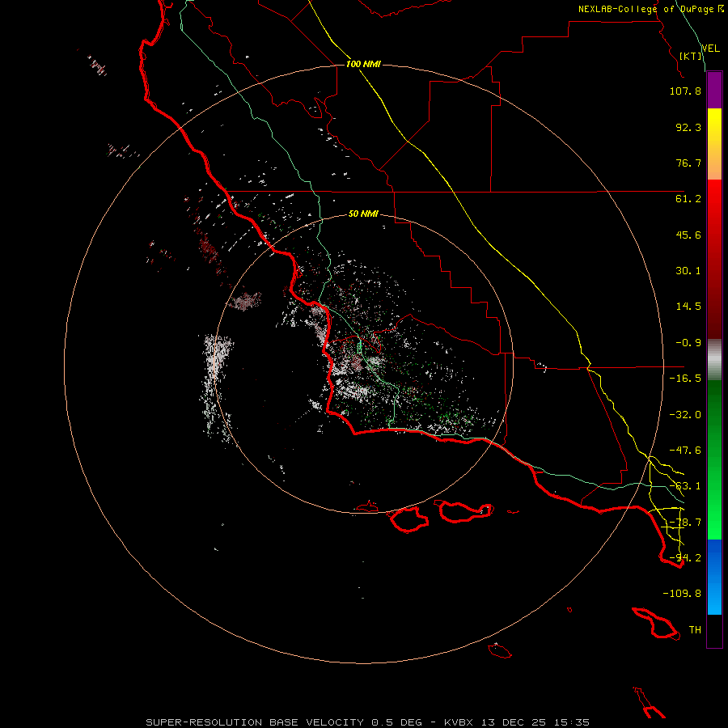Select the 45.6 velocity scale value
The image size is (728, 728).
pyautogui.click(x=688, y=235)
